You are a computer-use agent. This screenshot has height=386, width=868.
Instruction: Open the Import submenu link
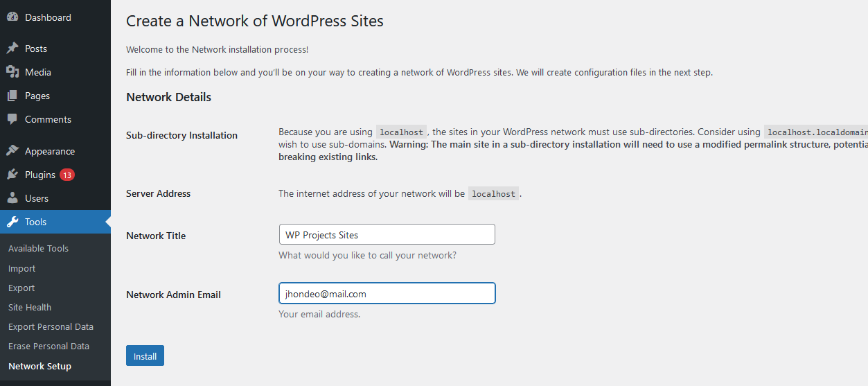pos(21,268)
